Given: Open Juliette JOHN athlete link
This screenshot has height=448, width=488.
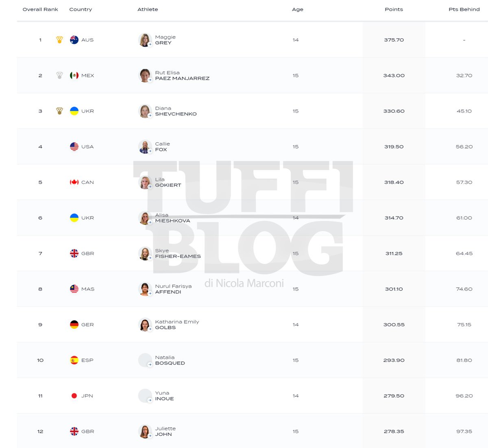Looking at the screenshot, I should pos(165,431).
